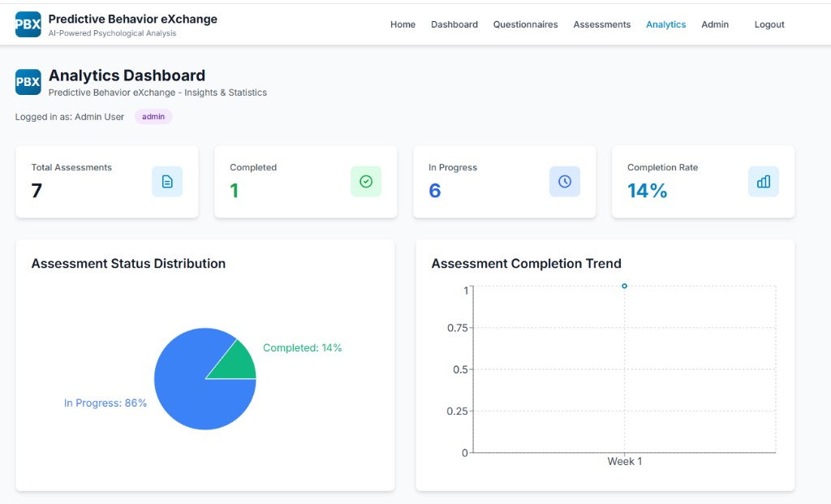
Task: Click the PBX logo in the navigation bar
Action: (28, 24)
